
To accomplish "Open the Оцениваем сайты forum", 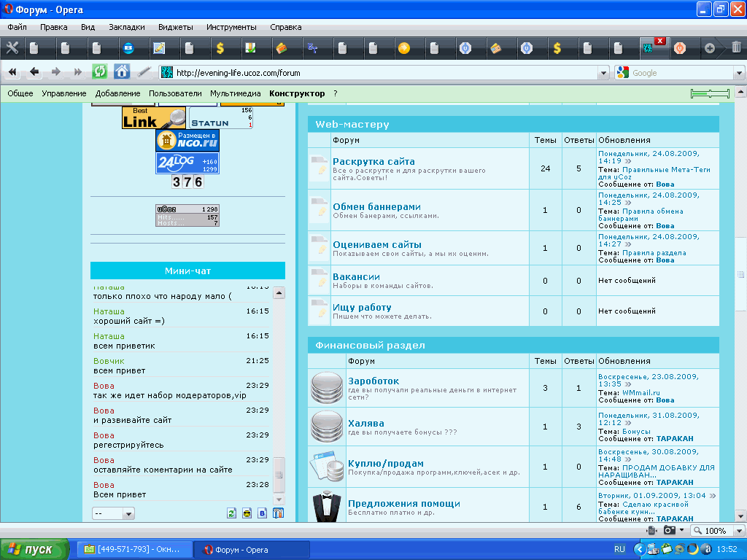I will coord(377,245).
